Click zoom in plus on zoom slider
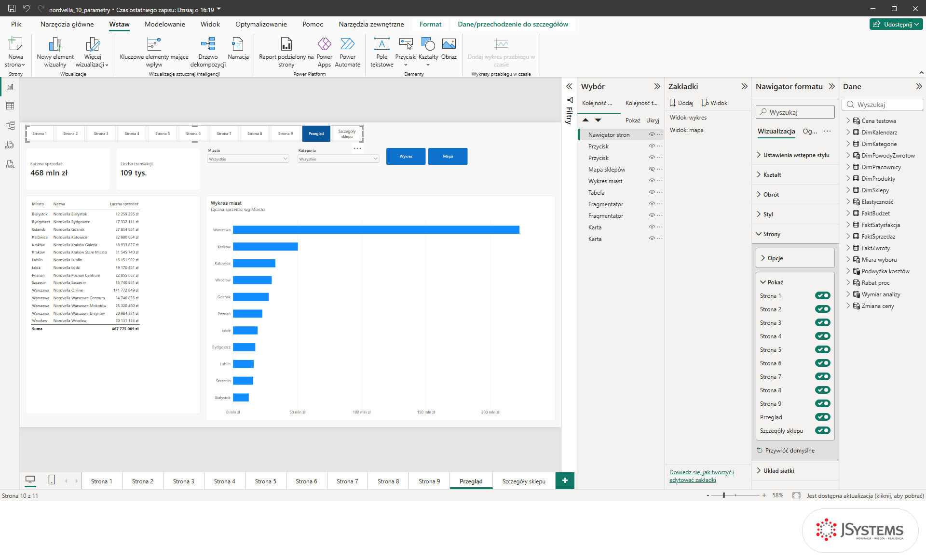The width and height of the screenshot is (926, 560). point(764,495)
